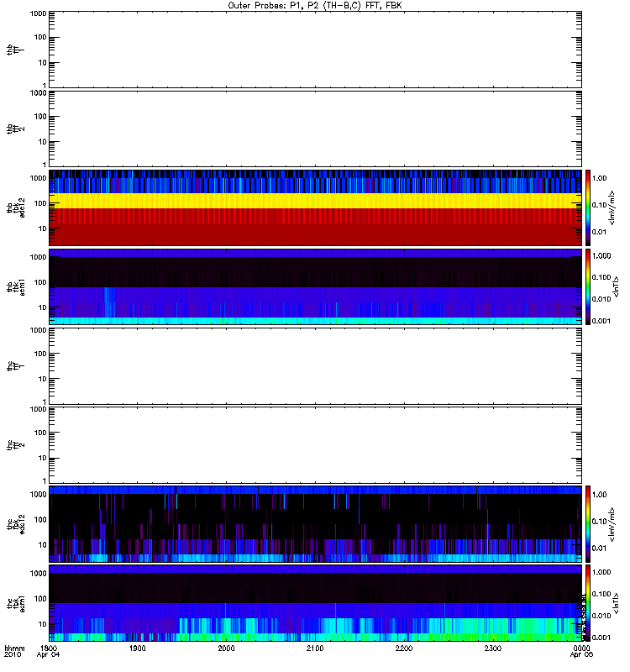This screenshot has width=630, height=672.
Task: Click the plot title 'Outer Probes: P1, P2 (TH-B,C) FFT, FBK'
Action: [315, 6]
